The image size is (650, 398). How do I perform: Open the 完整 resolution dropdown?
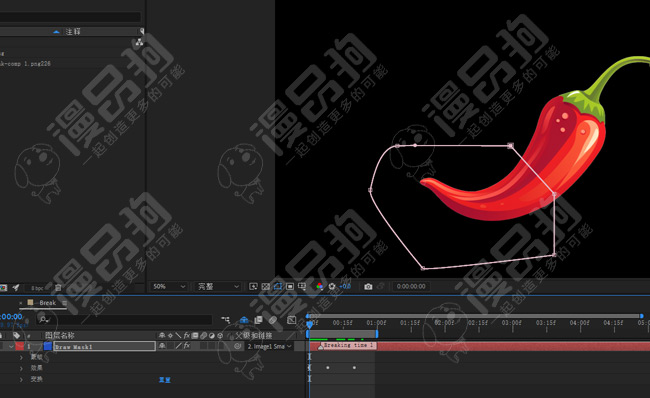[x=218, y=286]
